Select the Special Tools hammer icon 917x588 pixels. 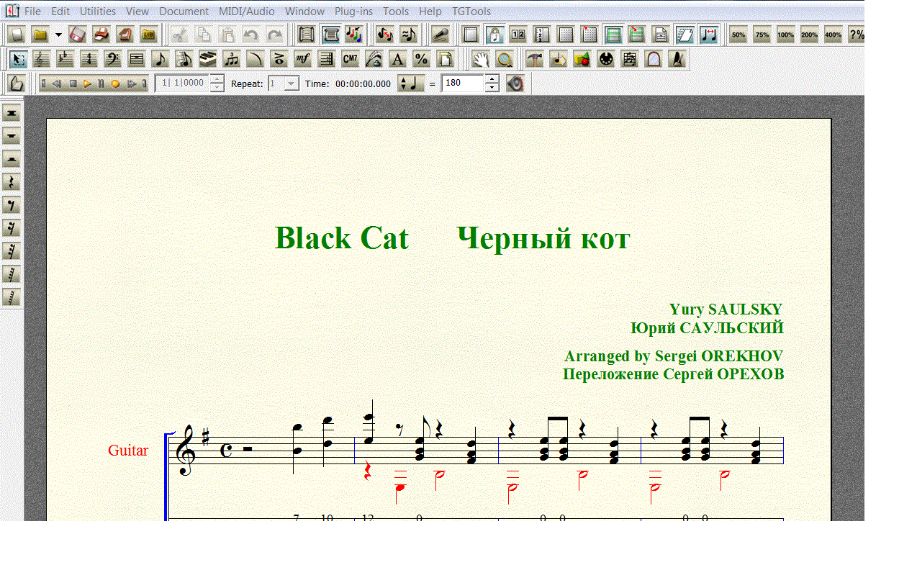coord(534,59)
